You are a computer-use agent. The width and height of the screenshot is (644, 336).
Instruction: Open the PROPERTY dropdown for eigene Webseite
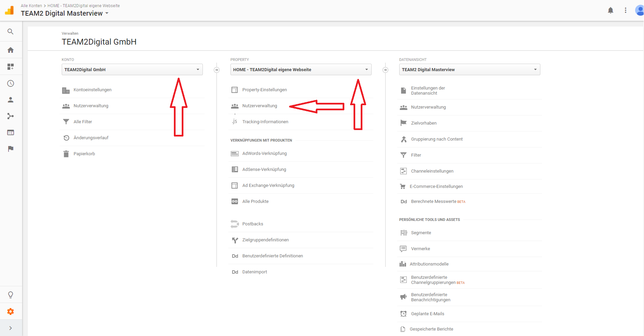coord(301,69)
